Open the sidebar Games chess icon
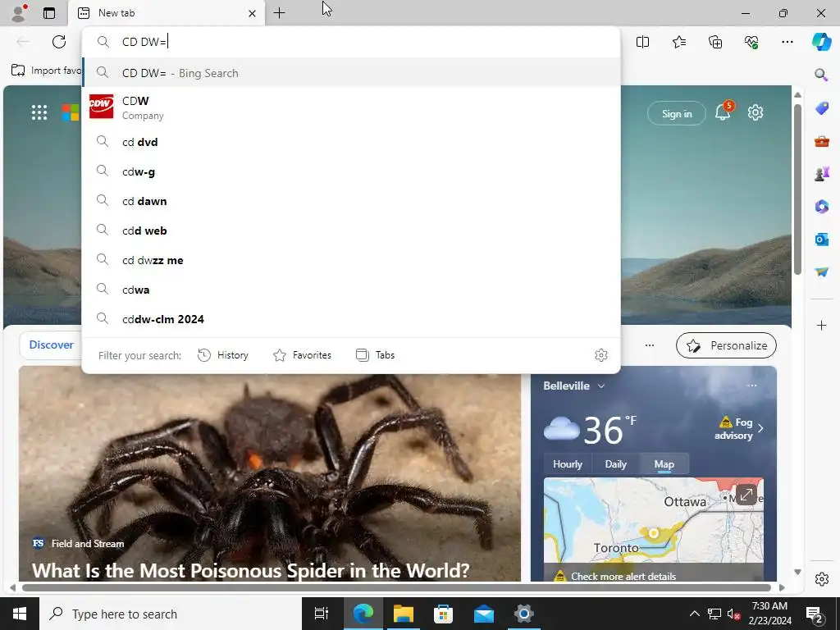This screenshot has width=840, height=630. pyautogui.click(x=821, y=174)
